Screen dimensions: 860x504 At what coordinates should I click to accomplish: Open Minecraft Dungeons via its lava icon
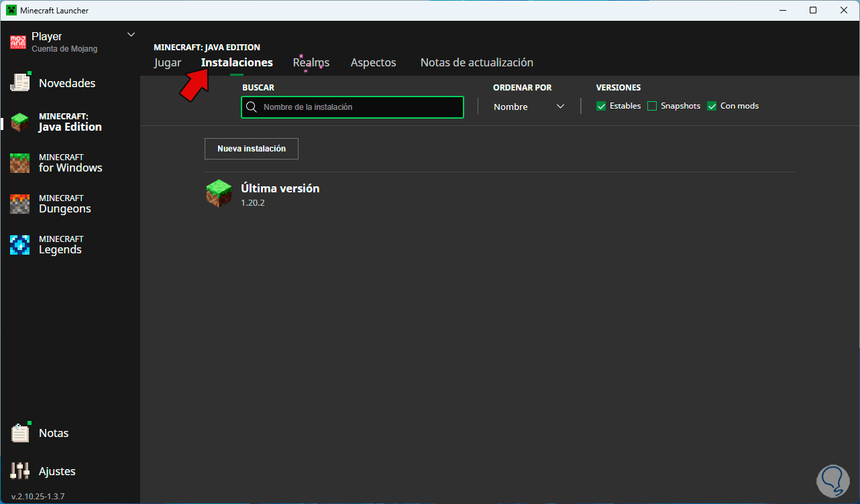pos(20,204)
